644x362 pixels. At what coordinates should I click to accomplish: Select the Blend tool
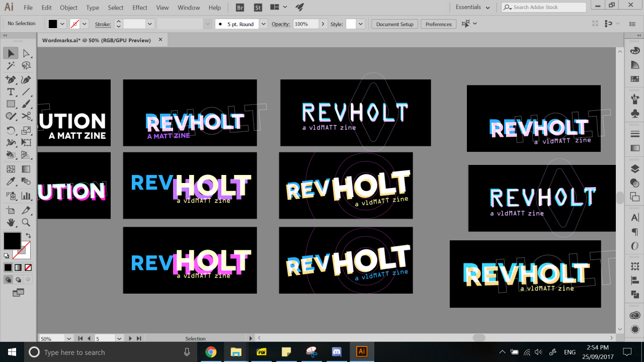click(x=26, y=182)
